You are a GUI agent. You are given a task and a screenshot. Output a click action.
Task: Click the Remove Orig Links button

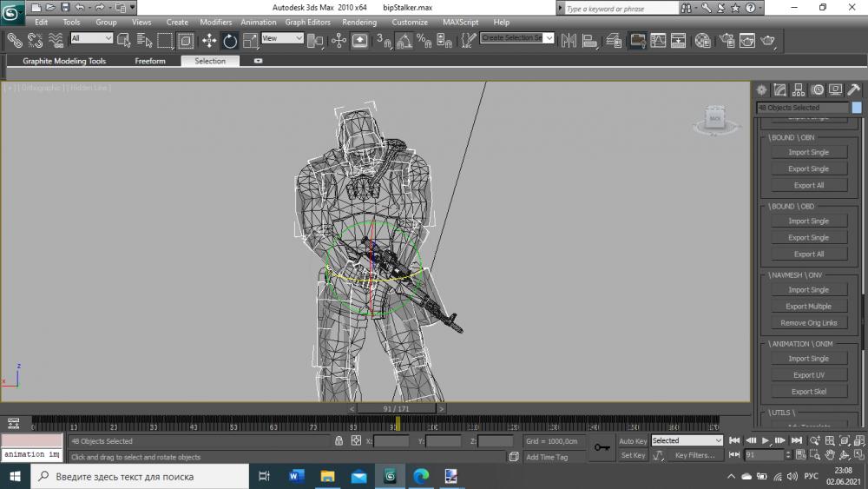tap(809, 323)
